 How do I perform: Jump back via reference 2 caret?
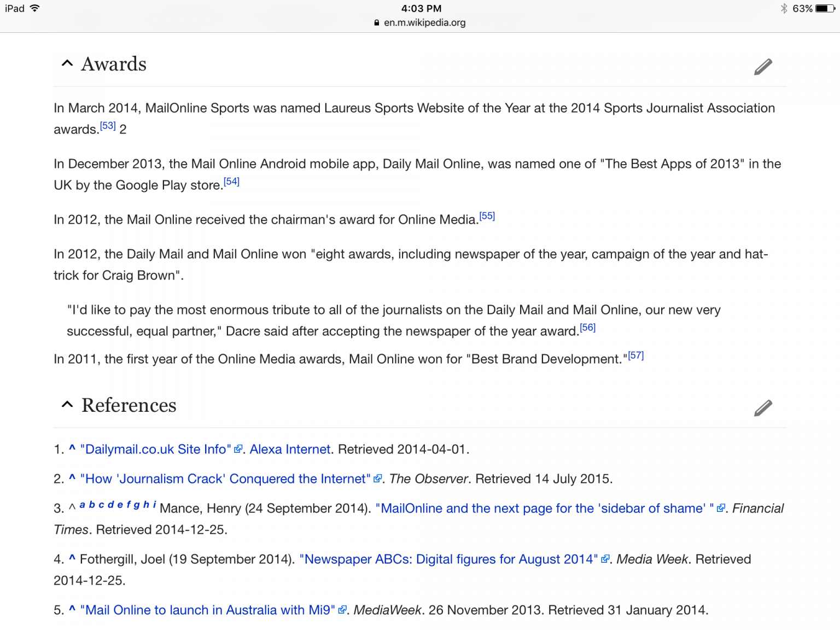click(72, 478)
